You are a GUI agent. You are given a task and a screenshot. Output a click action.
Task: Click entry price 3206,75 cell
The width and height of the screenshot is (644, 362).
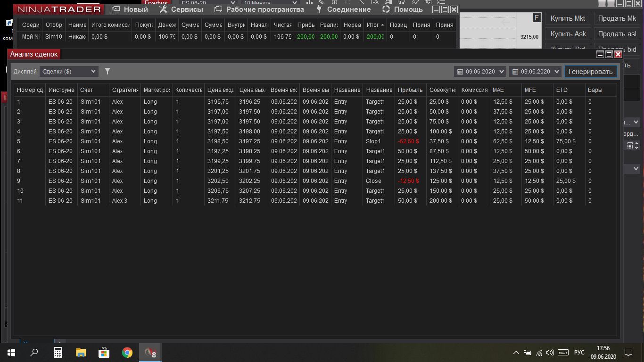pyautogui.click(x=220, y=191)
